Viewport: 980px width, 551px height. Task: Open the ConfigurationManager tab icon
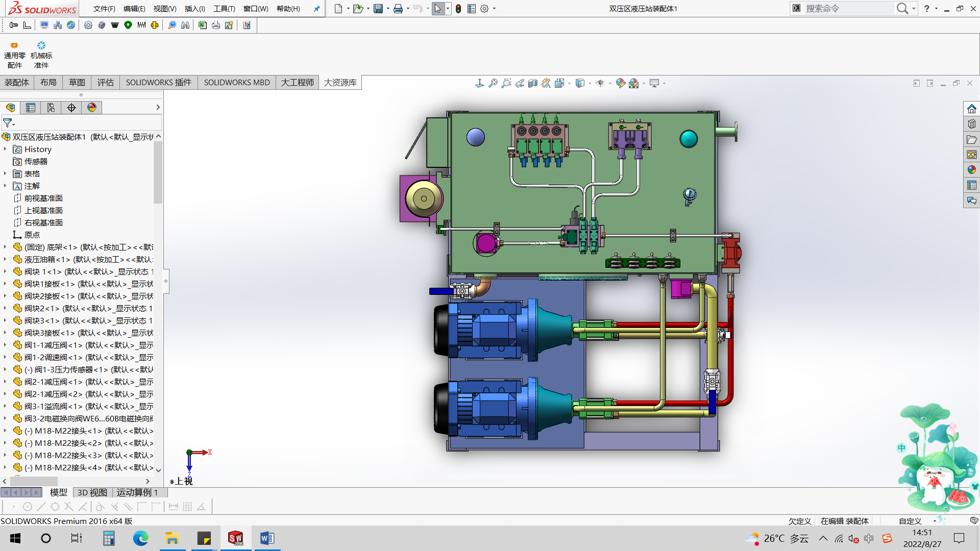[x=51, y=108]
